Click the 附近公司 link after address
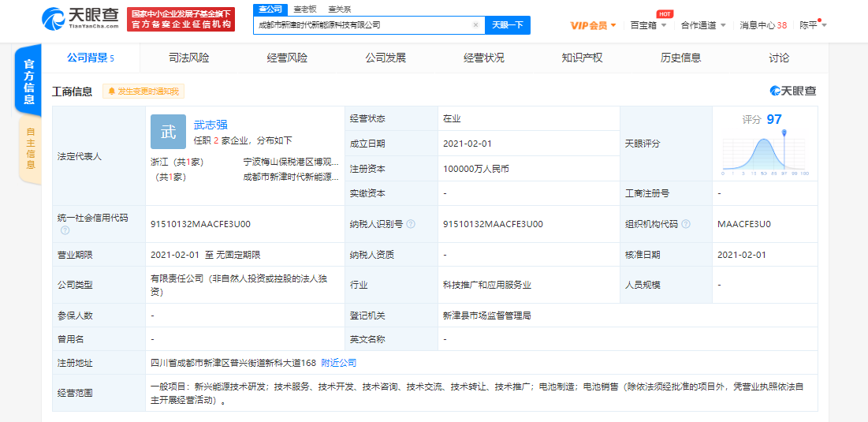This screenshot has width=868, height=422. point(338,363)
